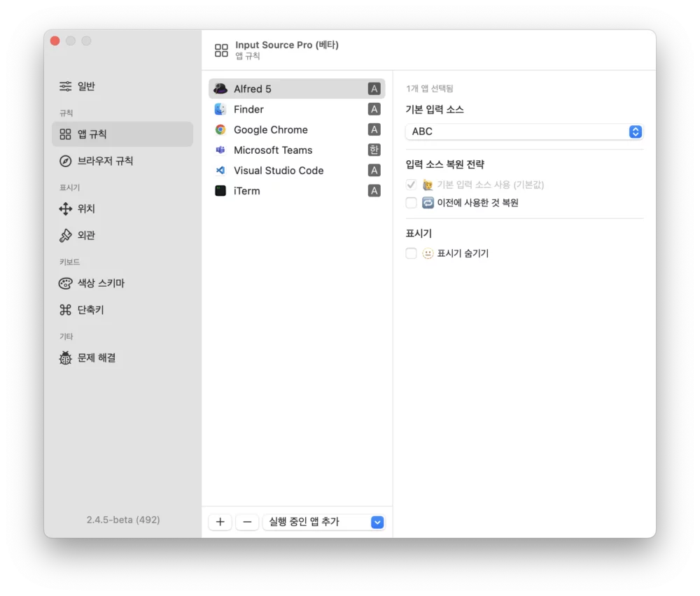Open the ABC input source dropdown

coord(524,132)
